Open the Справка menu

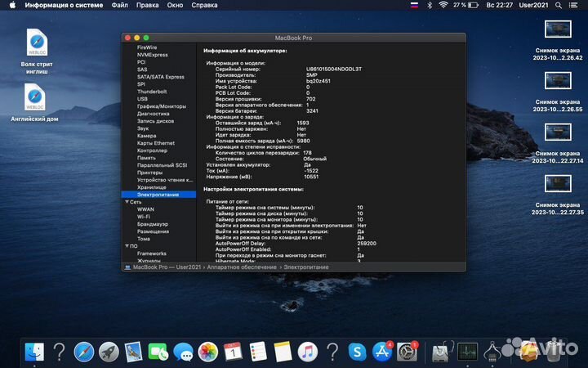[x=204, y=5]
